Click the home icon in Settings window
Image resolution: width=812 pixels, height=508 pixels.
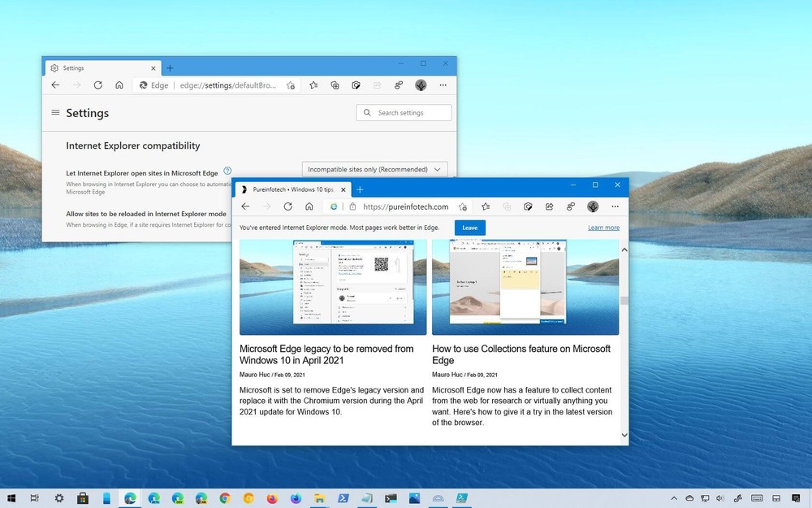[119, 85]
